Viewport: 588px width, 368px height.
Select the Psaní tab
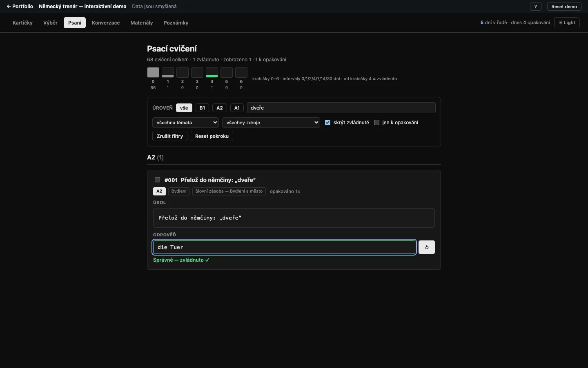point(75,23)
